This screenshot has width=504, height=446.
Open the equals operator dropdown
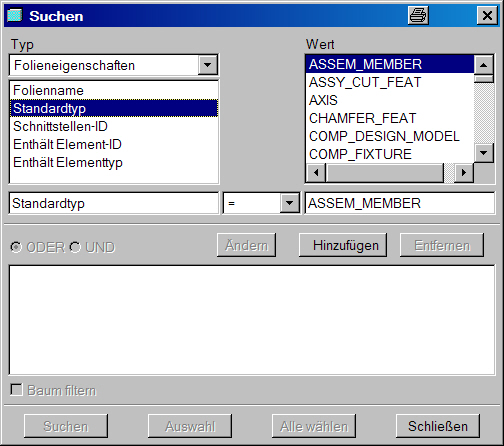click(289, 203)
